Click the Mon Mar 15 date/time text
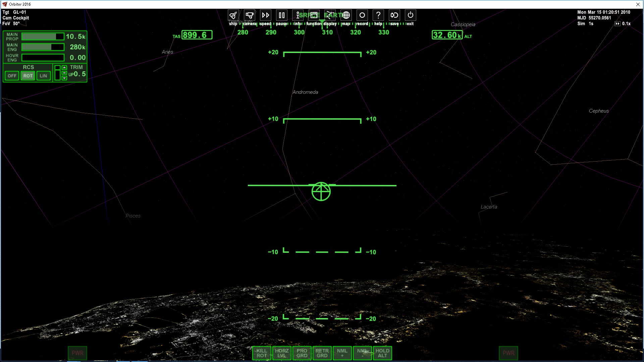 click(x=604, y=12)
